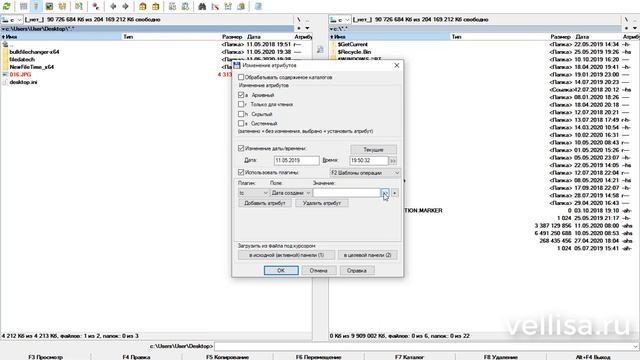This screenshot has width=640, height=360.
Task: Click F6 Перемещение in function key bar
Action: click(x=318, y=357)
